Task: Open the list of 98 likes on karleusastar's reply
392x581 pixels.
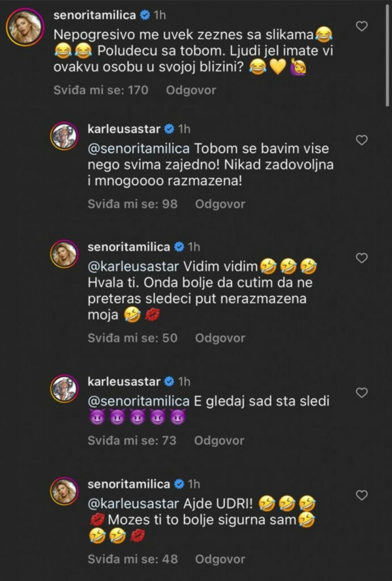Action: pos(133,204)
